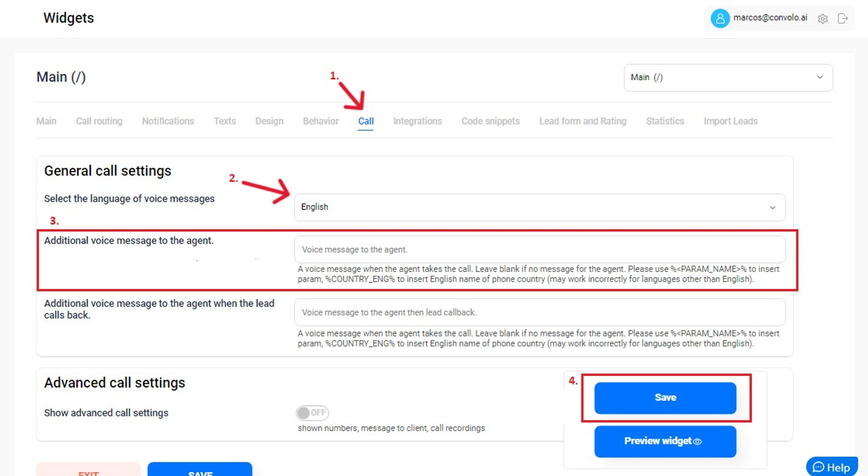This screenshot has width=868, height=476.
Task: Click the Save button
Action: coord(665,397)
